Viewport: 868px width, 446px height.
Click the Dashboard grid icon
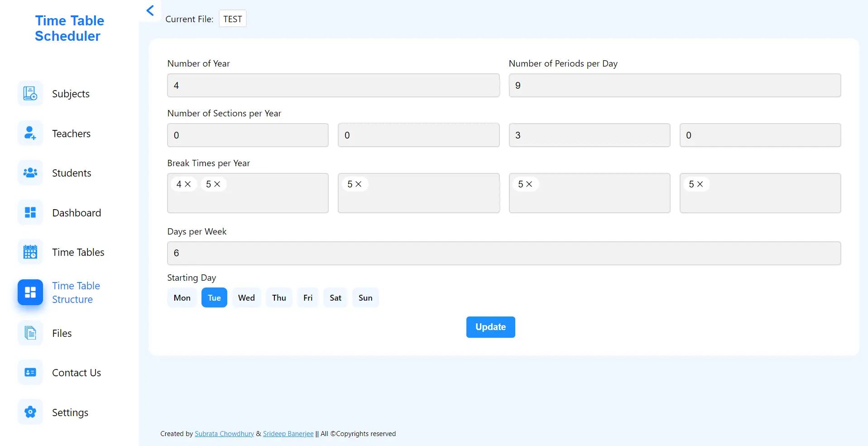coord(30,212)
